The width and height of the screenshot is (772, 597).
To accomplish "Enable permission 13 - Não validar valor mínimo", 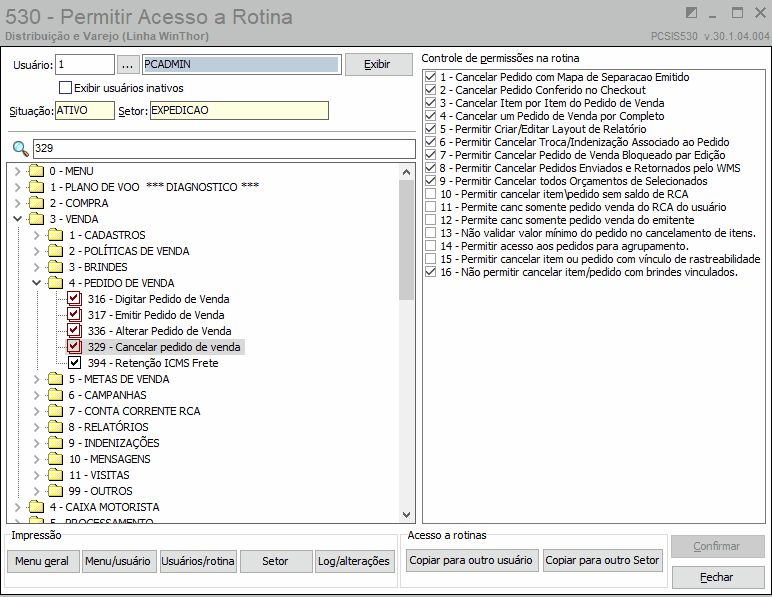I will click(x=431, y=233).
